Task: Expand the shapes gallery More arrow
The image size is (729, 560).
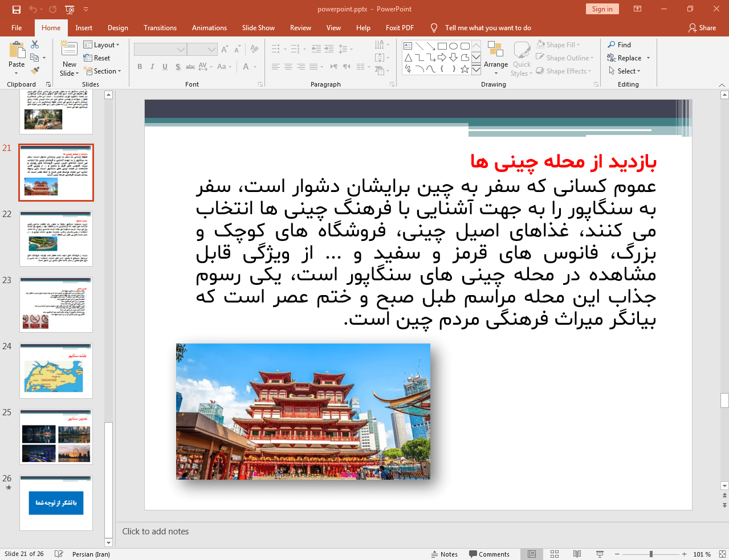Action: tap(476, 69)
